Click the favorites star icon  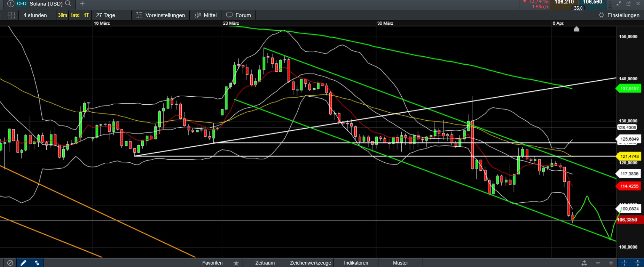click(236, 263)
